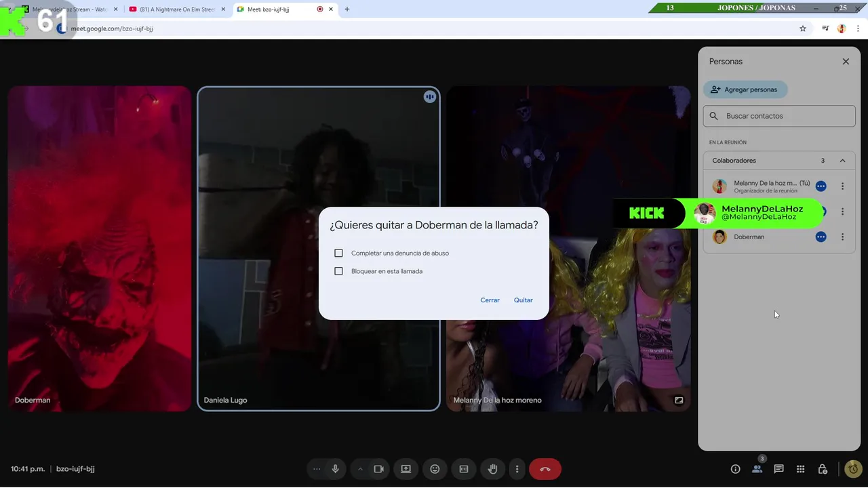The image size is (868, 488).
Task: Close the Meet bzo-iujf-bjj tab
Action: tap(331, 9)
